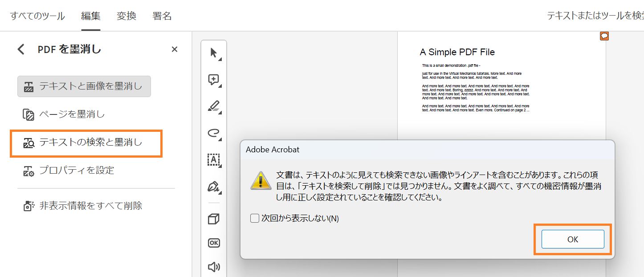This screenshot has width=644, height=277.
Task: Pick the lasso markup tool
Action: tap(213, 134)
